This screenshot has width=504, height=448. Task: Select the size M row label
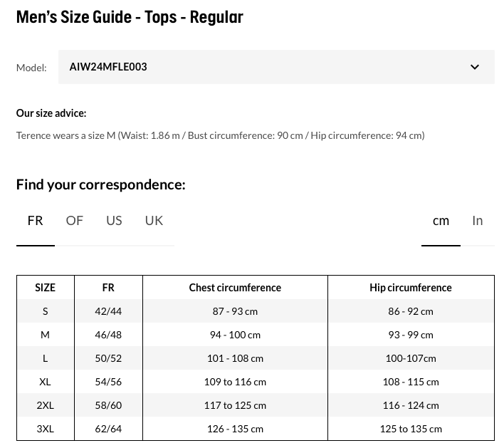click(46, 335)
